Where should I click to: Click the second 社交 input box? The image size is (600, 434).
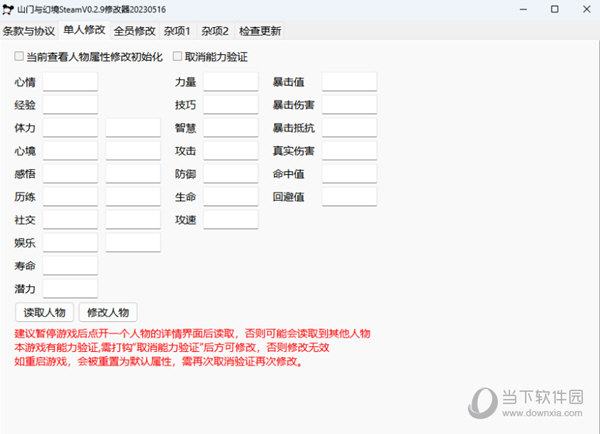(x=133, y=219)
